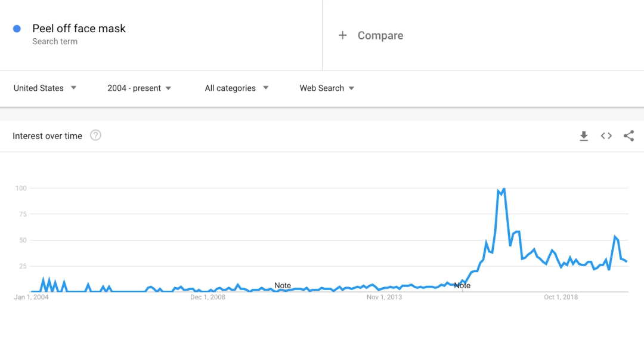The height and width of the screenshot is (339, 644).
Task: Click the second Note marker near 2016
Action: click(x=462, y=285)
